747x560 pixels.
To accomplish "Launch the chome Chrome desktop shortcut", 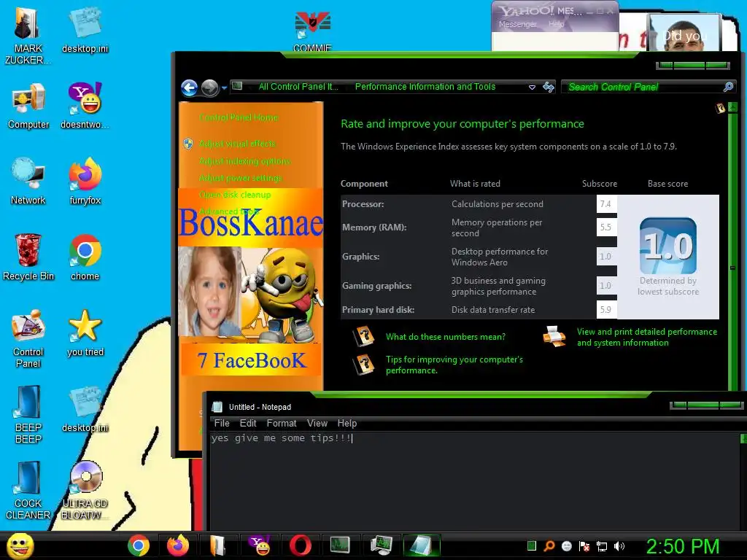I will (85, 257).
